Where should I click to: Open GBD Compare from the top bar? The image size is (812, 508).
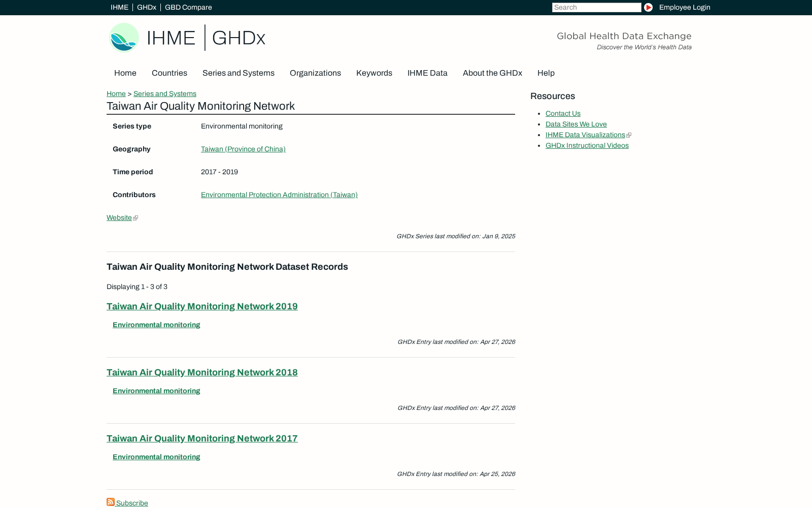tap(188, 7)
